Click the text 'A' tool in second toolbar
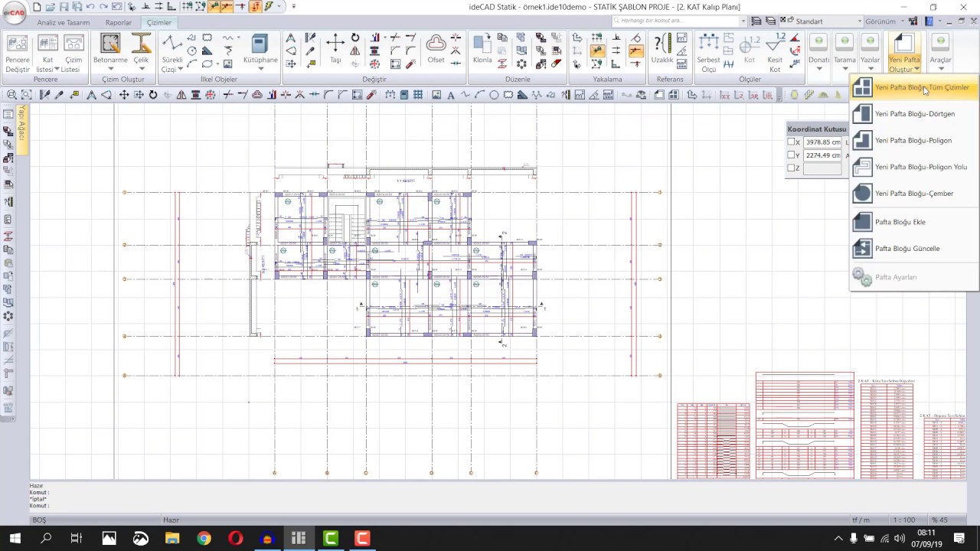 tap(451, 95)
